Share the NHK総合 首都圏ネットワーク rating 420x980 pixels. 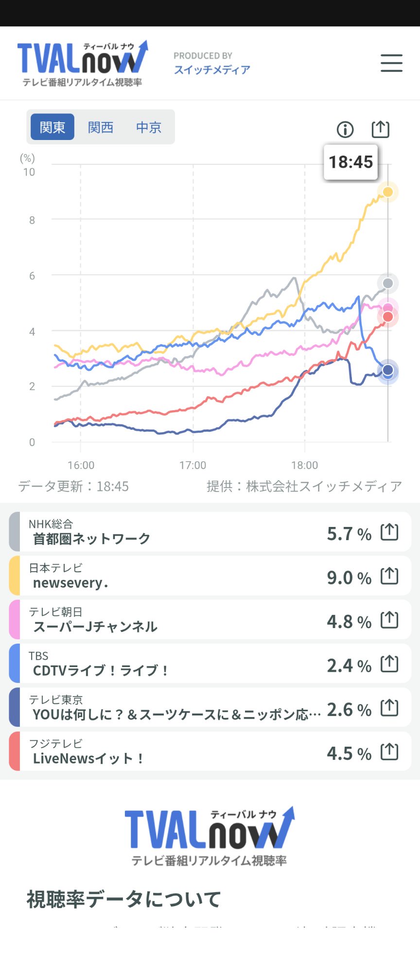389,532
